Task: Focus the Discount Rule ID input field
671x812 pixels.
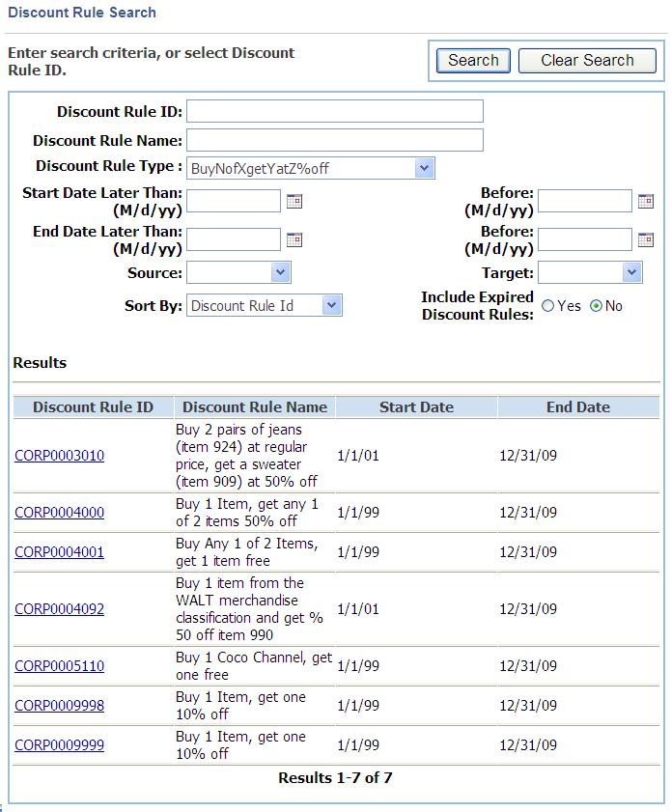Action: pos(335,111)
